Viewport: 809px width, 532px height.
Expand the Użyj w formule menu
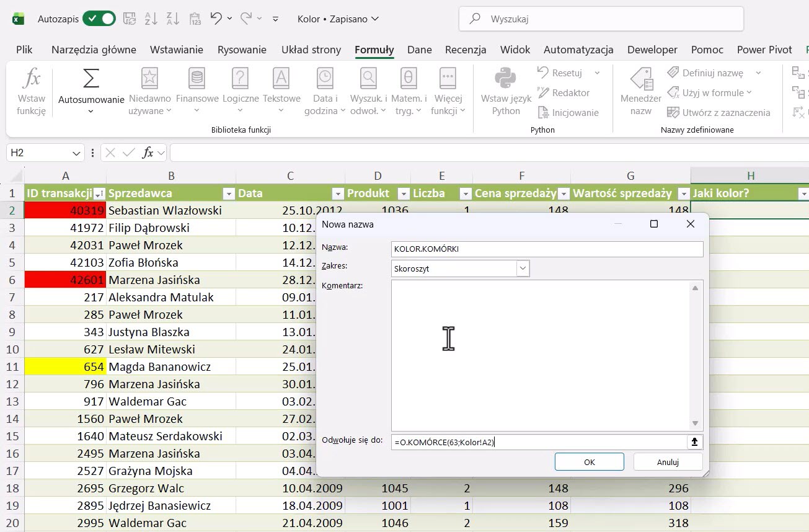pos(709,93)
